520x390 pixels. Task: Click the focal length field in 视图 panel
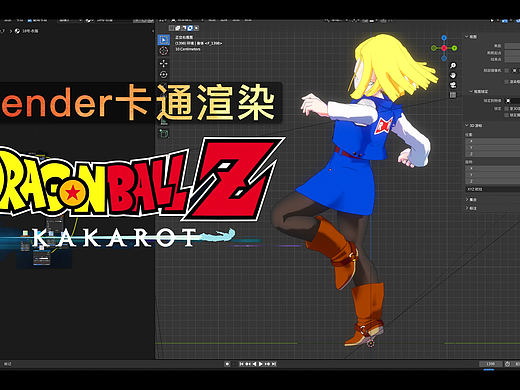[512, 46]
